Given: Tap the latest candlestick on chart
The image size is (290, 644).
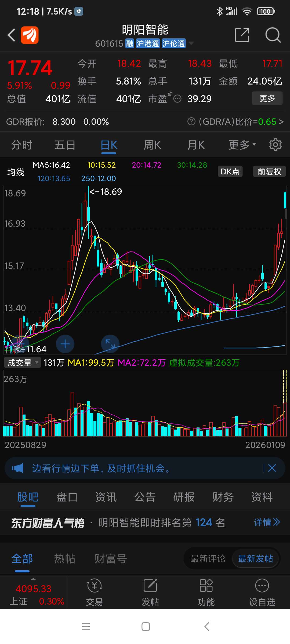Looking at the screenshot, I should pos(285,200).
